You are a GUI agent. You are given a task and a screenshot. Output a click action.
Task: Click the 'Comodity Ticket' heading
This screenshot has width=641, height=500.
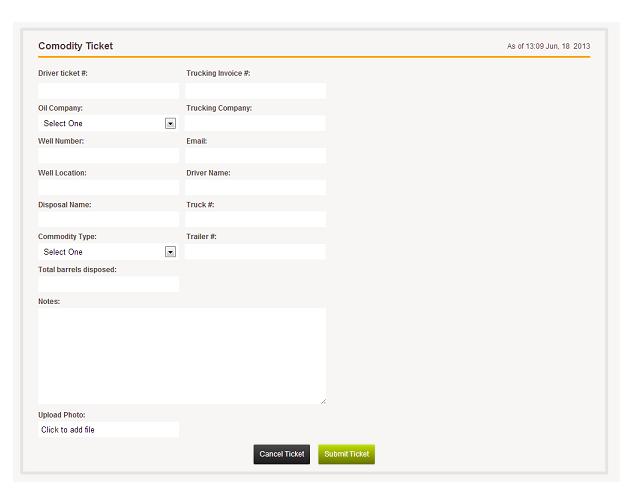coord(76,46)
